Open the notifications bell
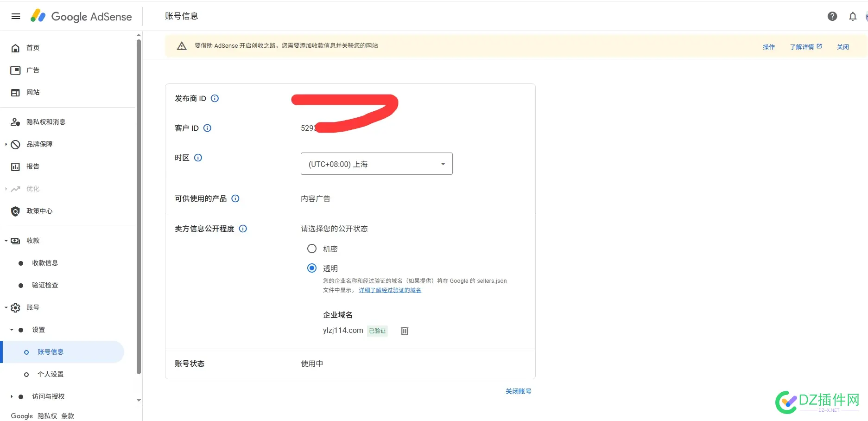The image size is (868, 421). pyautogui.click(x=853, y=16)
